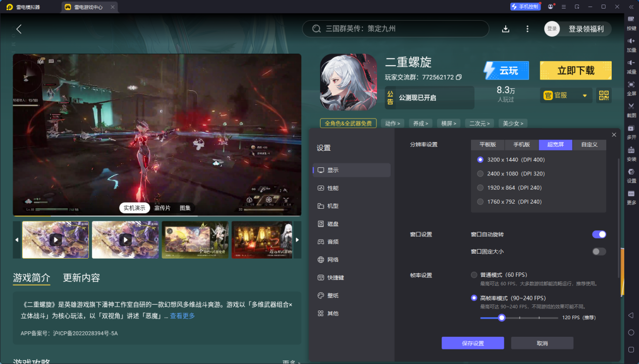Expand the 养成 tag chevron
Screen dimensions: 639x364
coord(427,124)
